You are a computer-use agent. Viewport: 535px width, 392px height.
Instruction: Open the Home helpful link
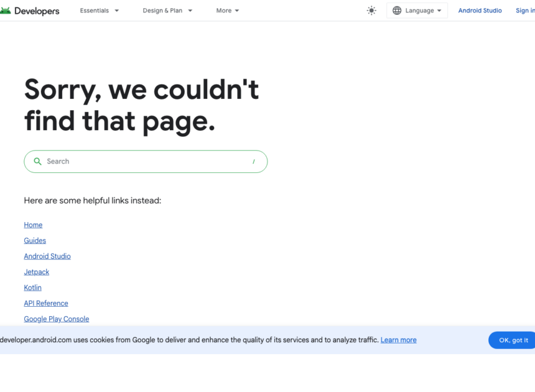pos(33,225)
